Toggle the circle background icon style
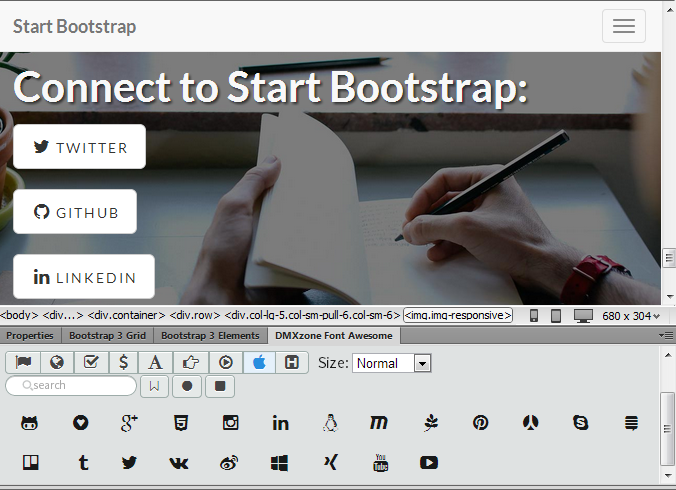Viewport: 676px width, 490px height. pyautogui.click(x=187, y=386)
